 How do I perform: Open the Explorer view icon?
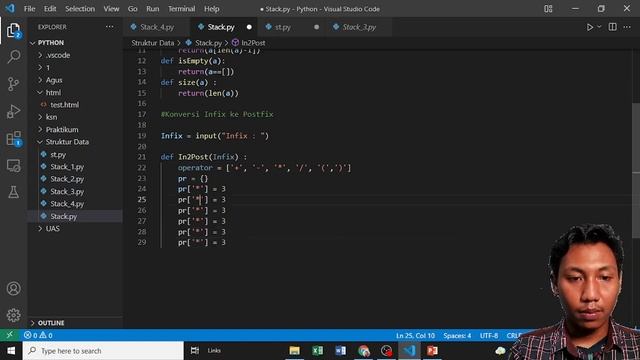pyautogui.click(x=13, y=30)
